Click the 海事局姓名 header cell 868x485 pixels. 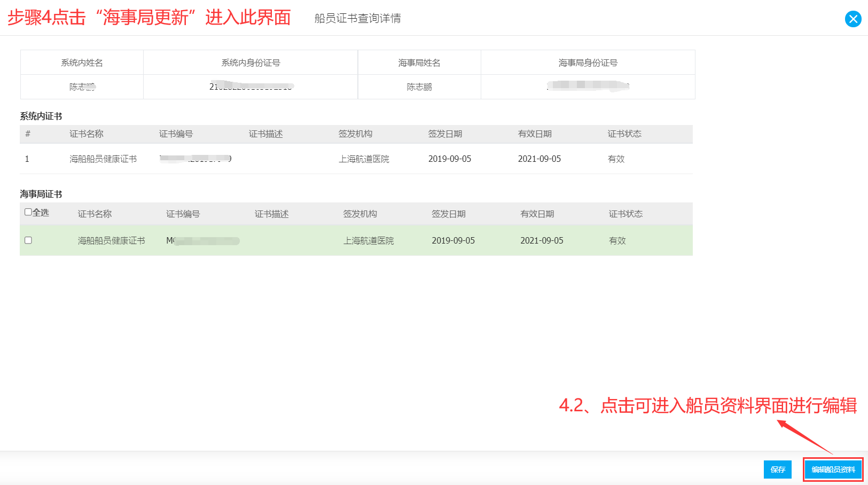(419, 62)
